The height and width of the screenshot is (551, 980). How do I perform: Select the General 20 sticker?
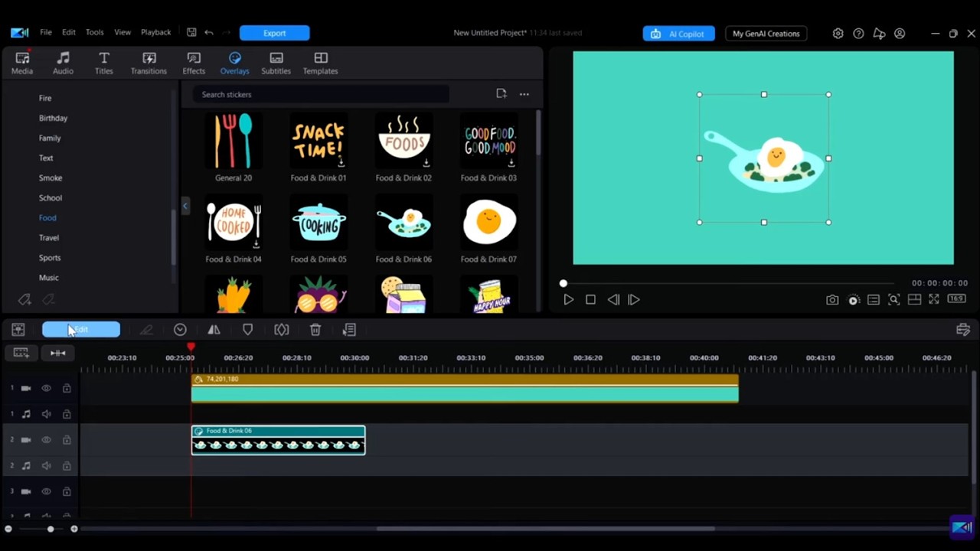[234, 148]
